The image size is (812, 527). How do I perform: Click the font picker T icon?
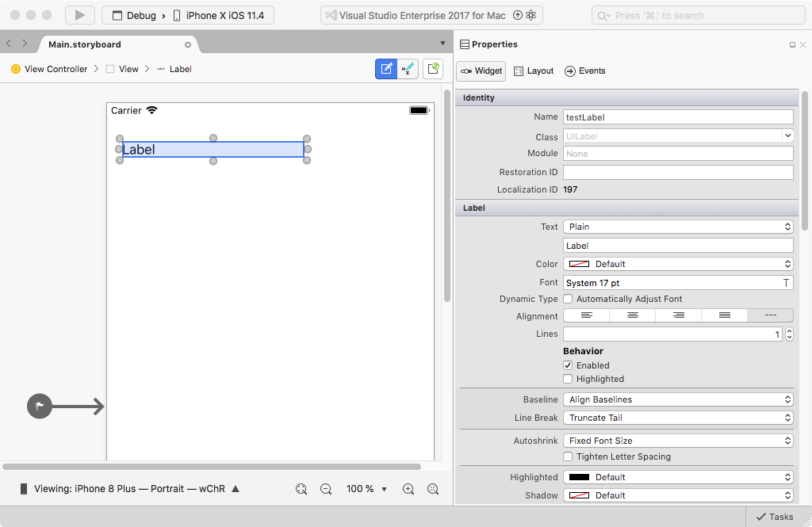pos(786,283)
